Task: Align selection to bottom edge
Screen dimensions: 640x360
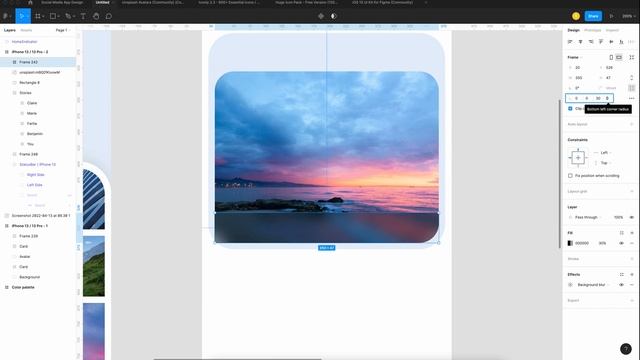Action: point(621,42)
